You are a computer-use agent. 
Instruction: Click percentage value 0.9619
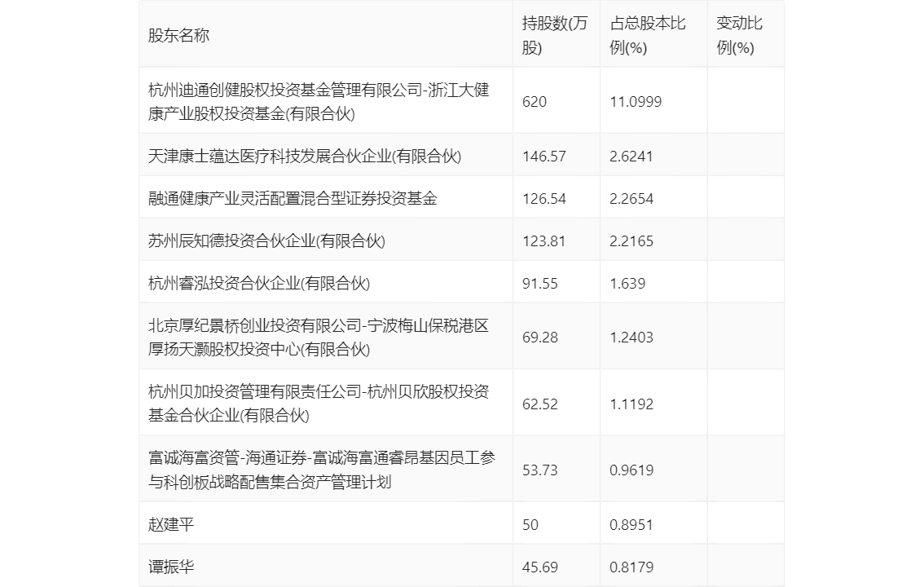tap(631, 470)
